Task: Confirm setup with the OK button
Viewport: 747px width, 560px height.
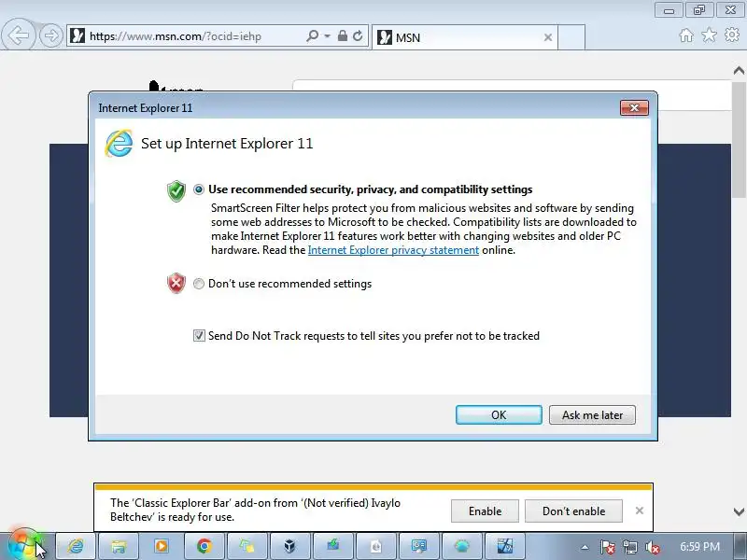Action: click(x=499, y=414)
